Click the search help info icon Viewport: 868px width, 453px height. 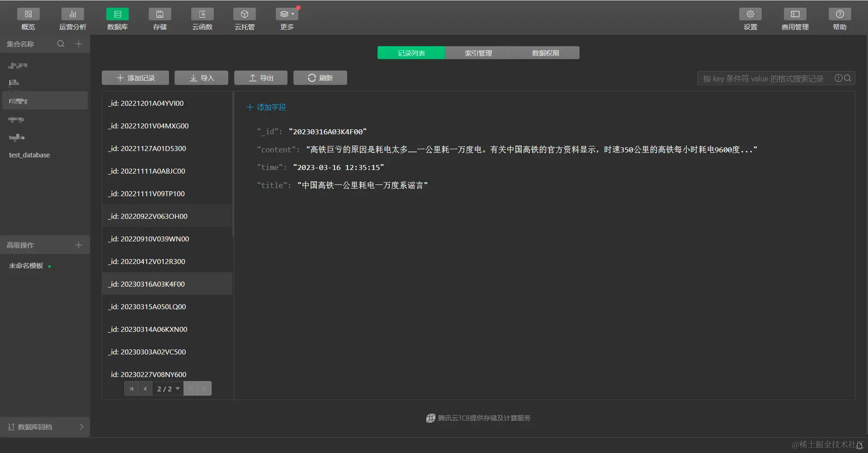838,78
